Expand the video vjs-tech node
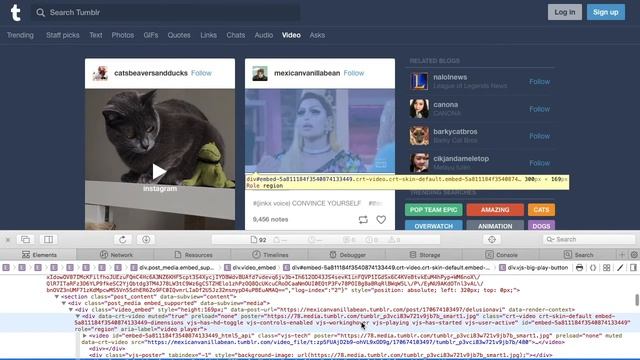This screenshot has height=360, width=640. (84, 336)
